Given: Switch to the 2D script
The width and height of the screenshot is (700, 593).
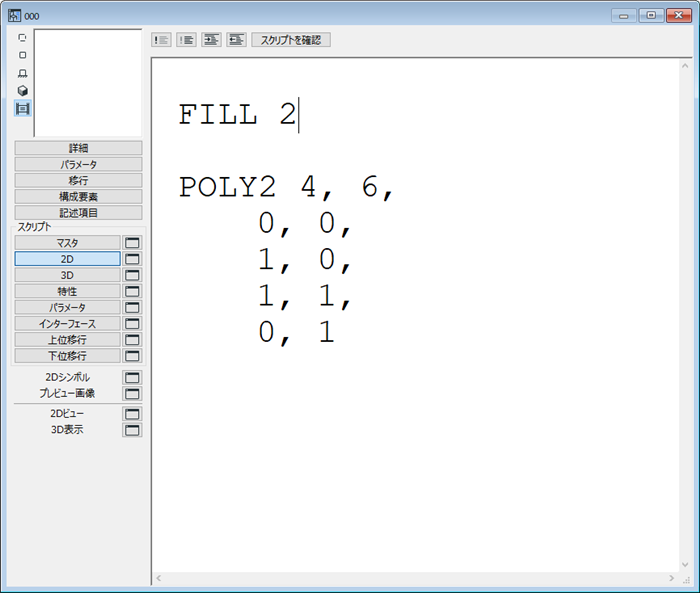Looking at the screenshot, I should [67, 259].
